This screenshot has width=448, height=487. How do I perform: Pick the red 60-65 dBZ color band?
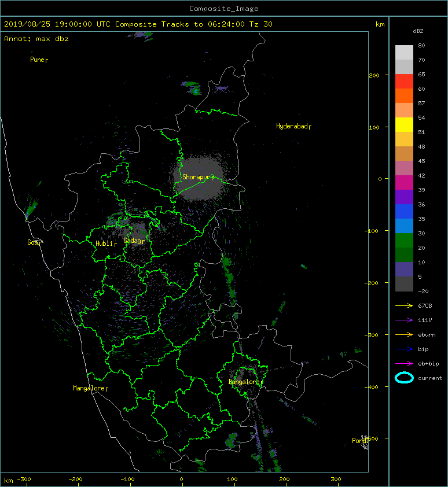pos(404,82)
